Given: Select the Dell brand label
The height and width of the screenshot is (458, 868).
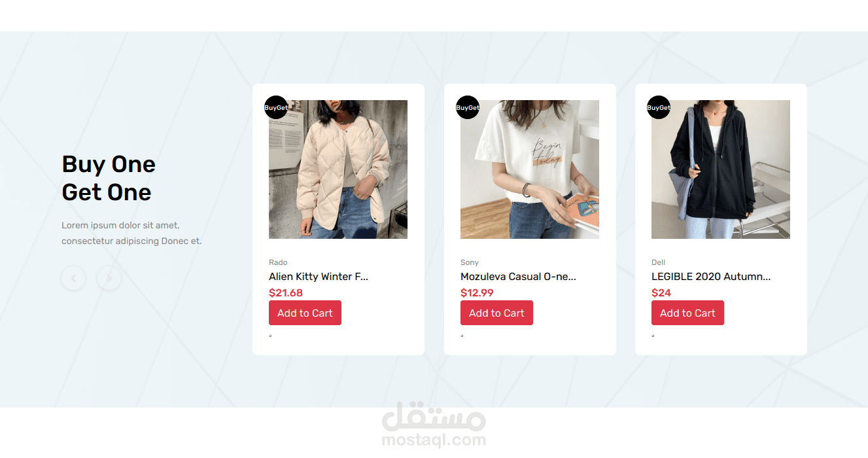Looking at the screenshot, I should (658, 262).
